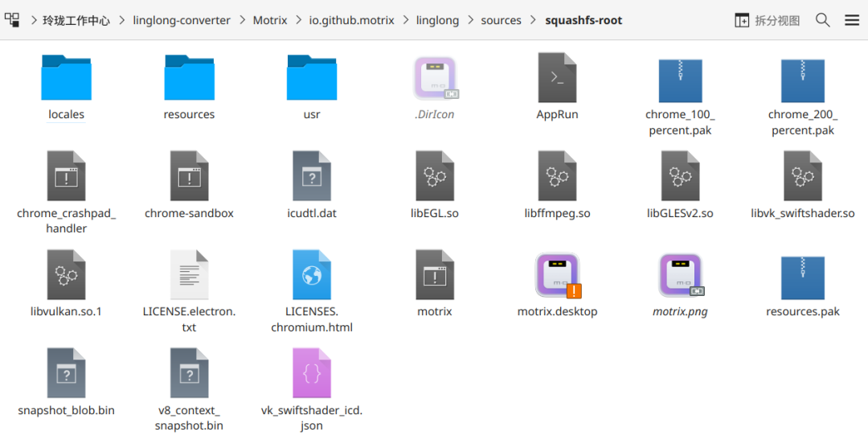868x444 pixels.
Task: Click the icudtl.dat file name label
Action: pos(312,213)
